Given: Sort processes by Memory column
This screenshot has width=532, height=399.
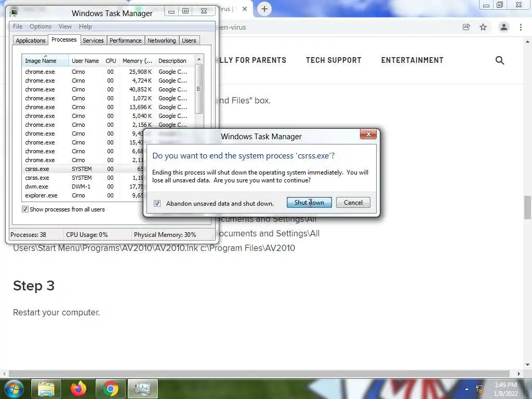Looking at the screenshot, I should [x=137, y=61].
